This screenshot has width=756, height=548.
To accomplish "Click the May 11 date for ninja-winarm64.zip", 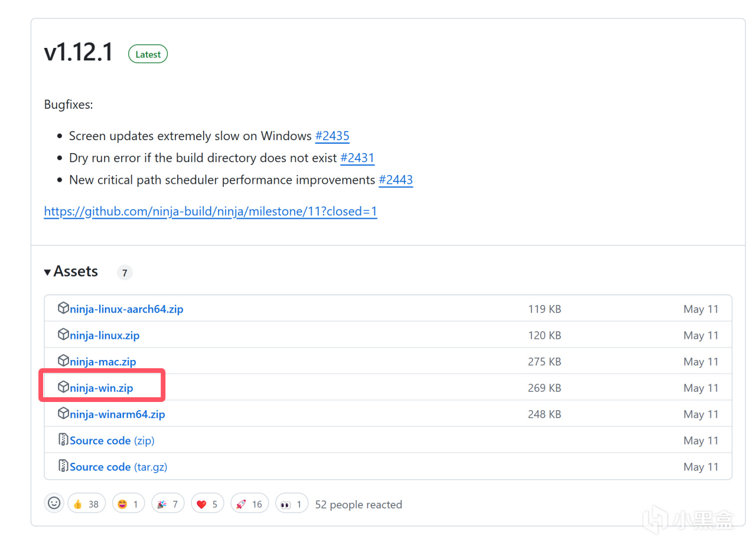I will [x=701, y=414].
